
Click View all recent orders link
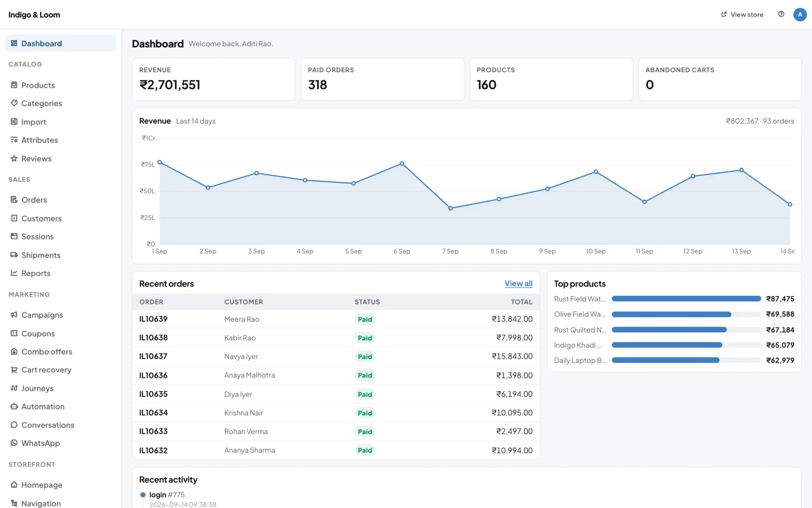pyautogui.click(x=518, y=283)
